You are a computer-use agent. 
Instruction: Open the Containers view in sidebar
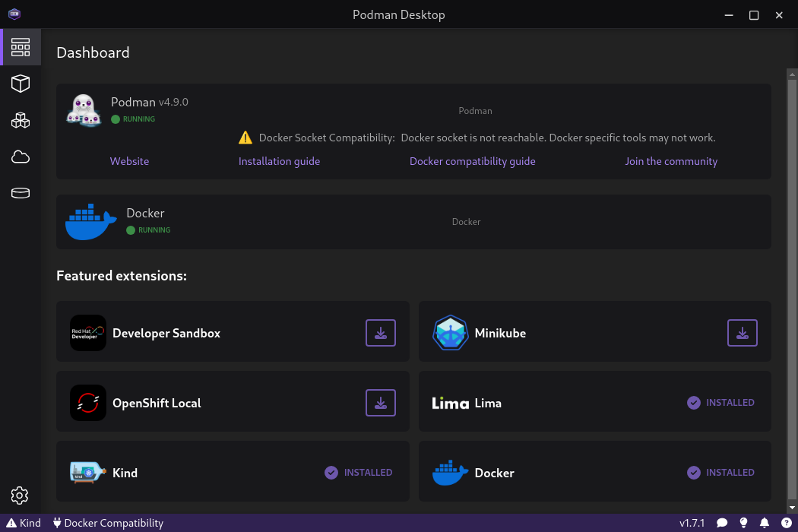tap(21, 84)
